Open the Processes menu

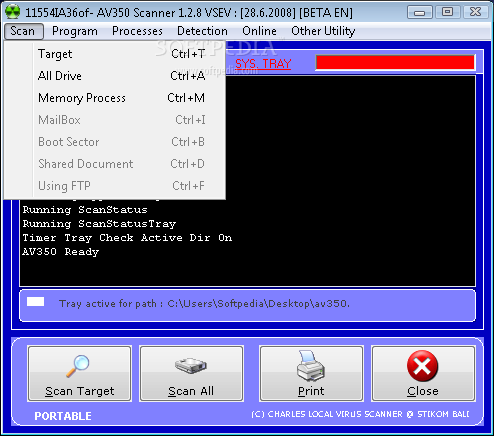click(137, 31)
